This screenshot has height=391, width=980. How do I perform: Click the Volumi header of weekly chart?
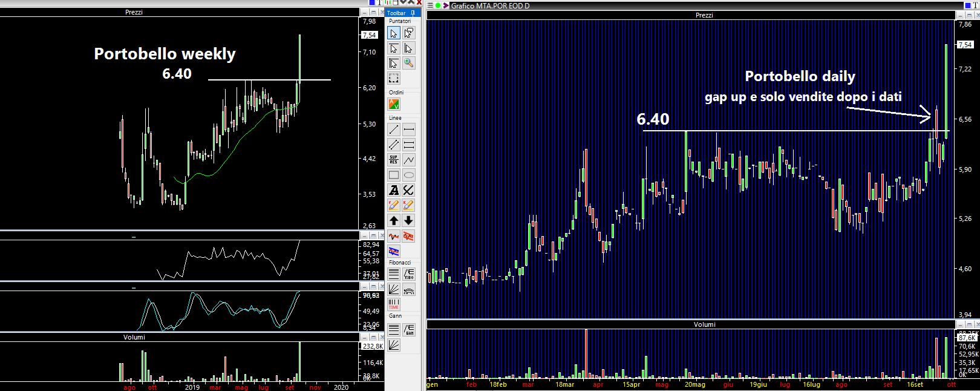pos(134,337)
